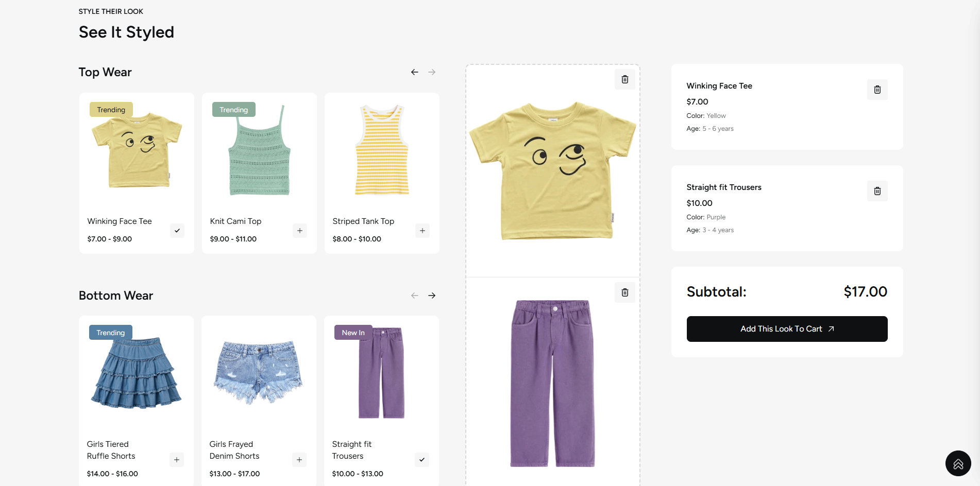This screenshot has width=980, height=486.
Task: Click the $14.00 - $16.00 price text
Action: (112, 474)
